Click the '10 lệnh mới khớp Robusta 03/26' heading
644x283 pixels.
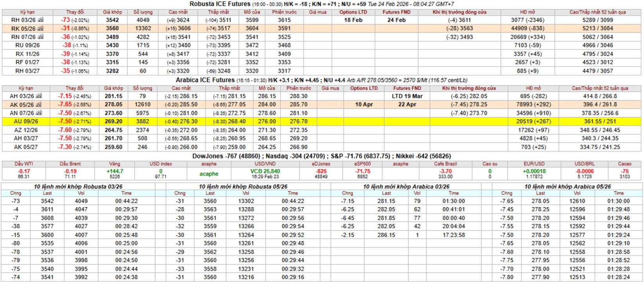coord(78,187)
